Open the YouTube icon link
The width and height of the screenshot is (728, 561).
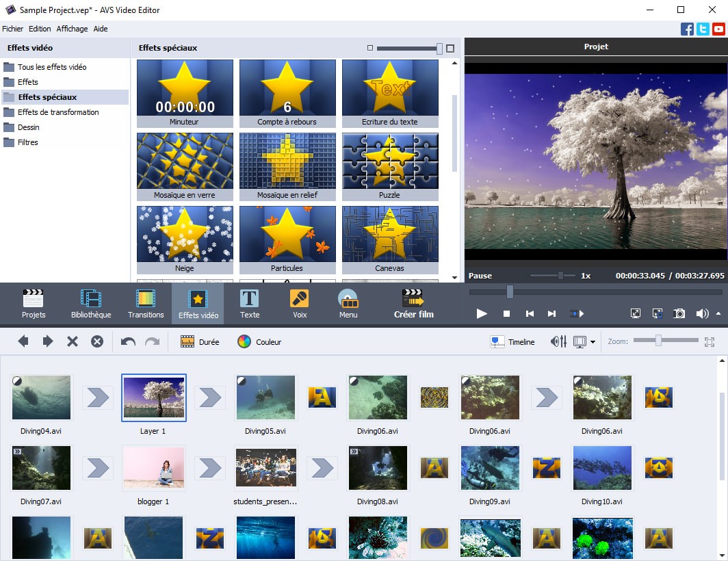coord(718,29)
